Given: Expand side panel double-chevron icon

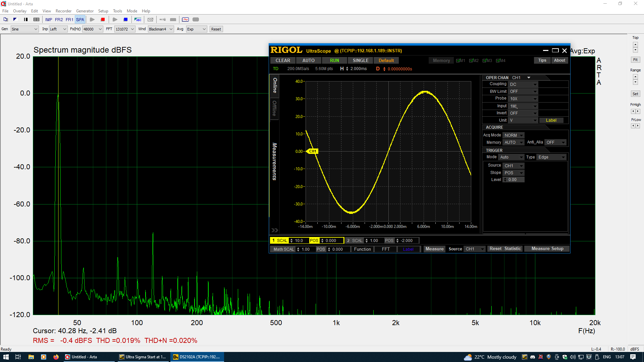Looking at the screenshot, I should click(275, 230).
